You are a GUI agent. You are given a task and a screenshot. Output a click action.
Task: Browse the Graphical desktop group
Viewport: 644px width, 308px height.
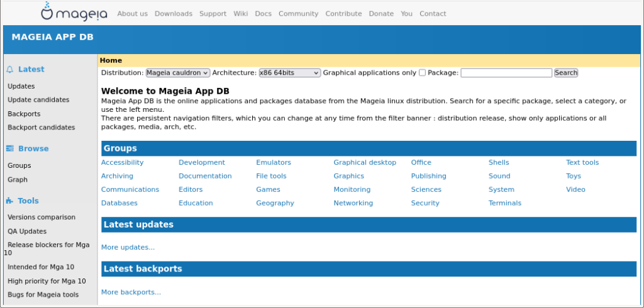click(365, 162)
